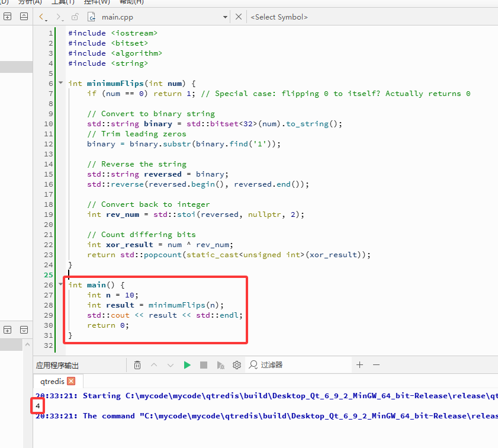Collapse the minimumFlips function fold marker
The height and width of the screenshot is (448, 498).
click(x=60, y=83)
